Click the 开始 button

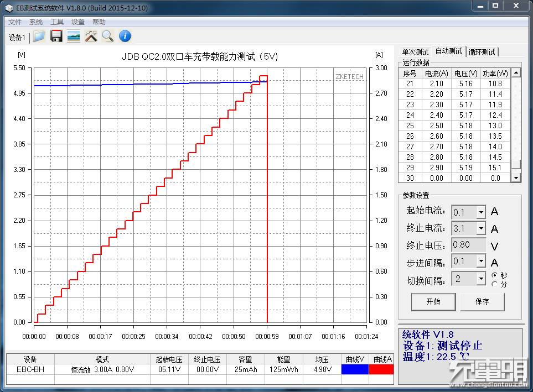click(433, 302)
